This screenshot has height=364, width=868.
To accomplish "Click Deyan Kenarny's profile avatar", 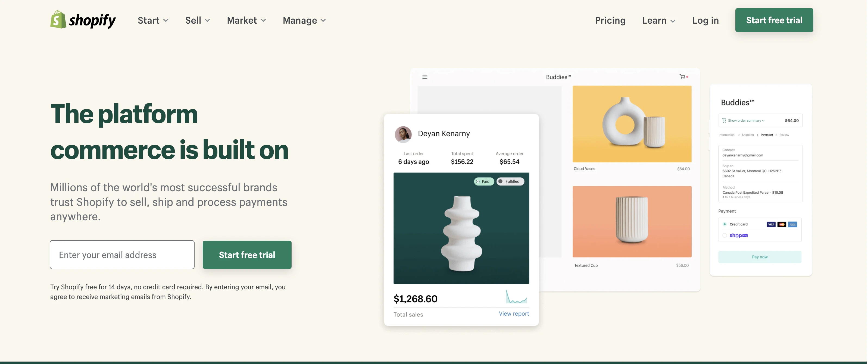I will (403, 134).
